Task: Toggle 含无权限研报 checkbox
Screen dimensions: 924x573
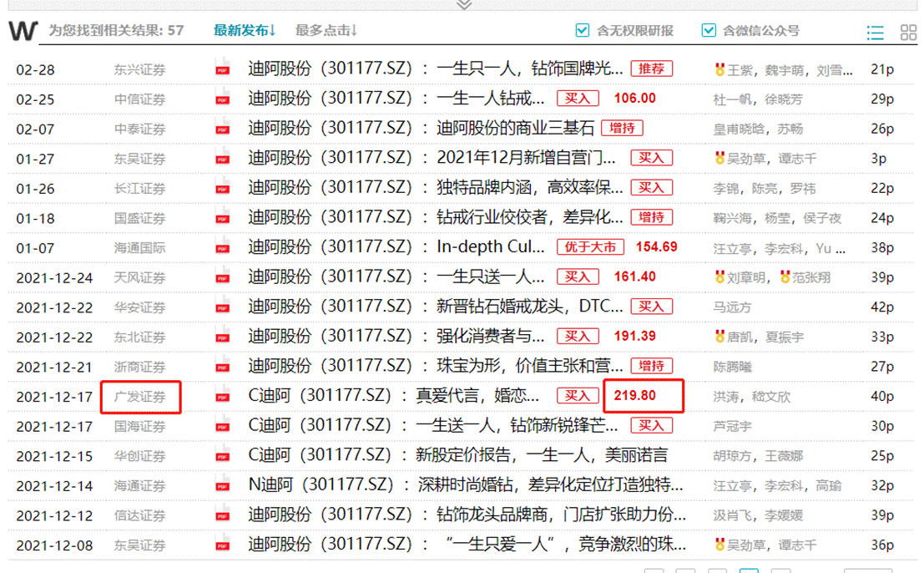Action: (x=583, y=30)
